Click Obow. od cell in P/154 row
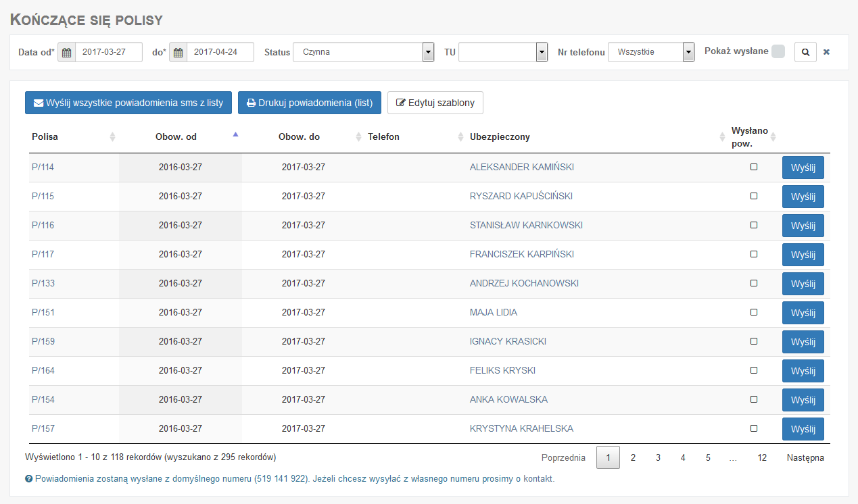 tap(181, 399)
